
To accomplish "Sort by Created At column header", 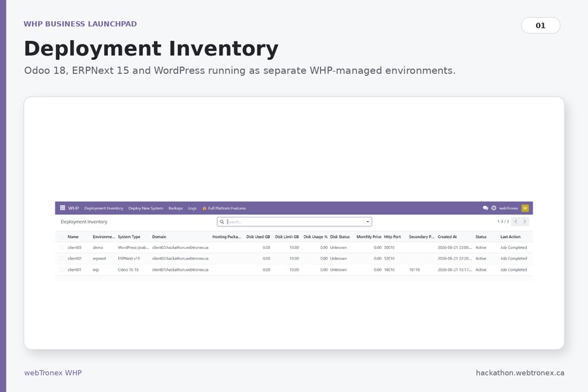I will click(x=447, y=237).
